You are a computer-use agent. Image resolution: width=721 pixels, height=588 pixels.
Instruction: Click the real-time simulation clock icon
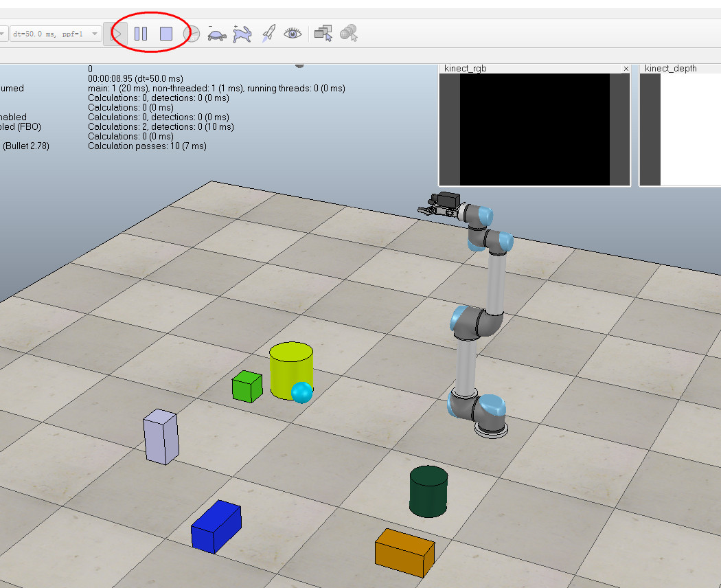click(x=192, y=32)
